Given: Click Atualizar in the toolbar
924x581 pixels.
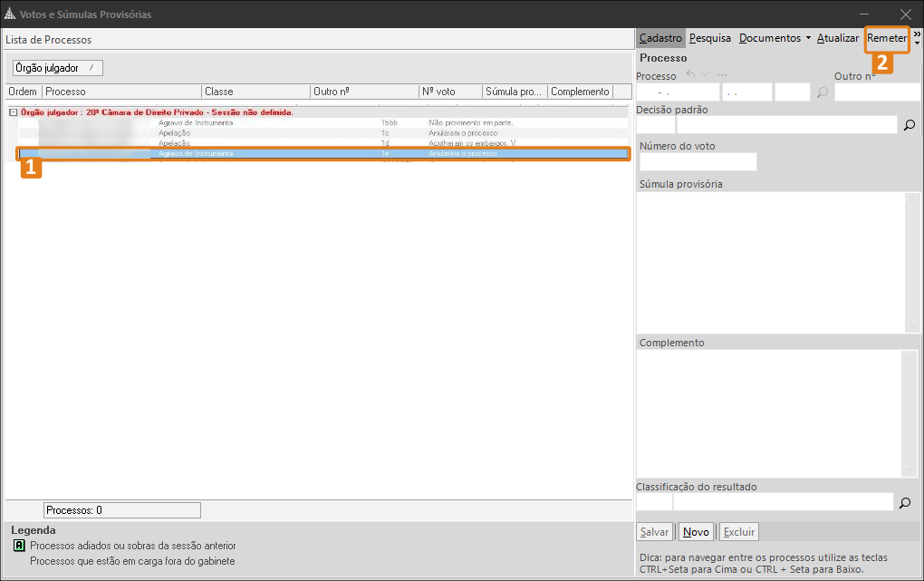Looking at the screenshot, I should (837, 38).
